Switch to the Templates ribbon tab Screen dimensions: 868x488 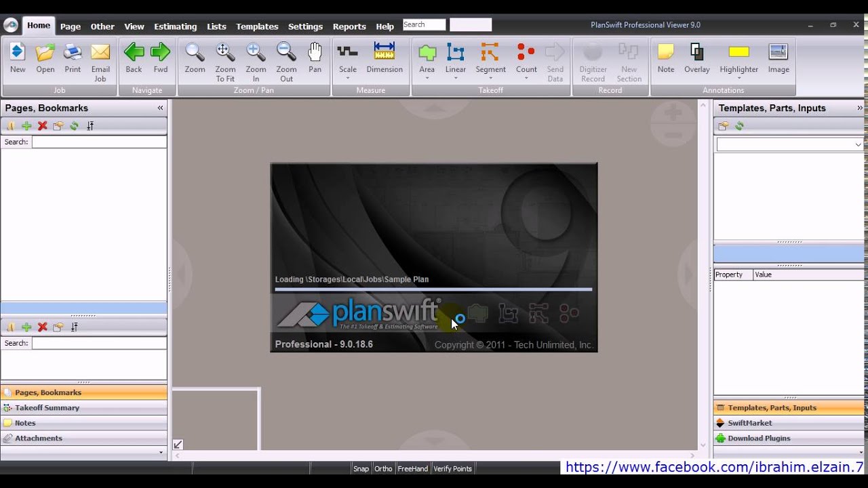pyautogui.click(x=257, y=26)
